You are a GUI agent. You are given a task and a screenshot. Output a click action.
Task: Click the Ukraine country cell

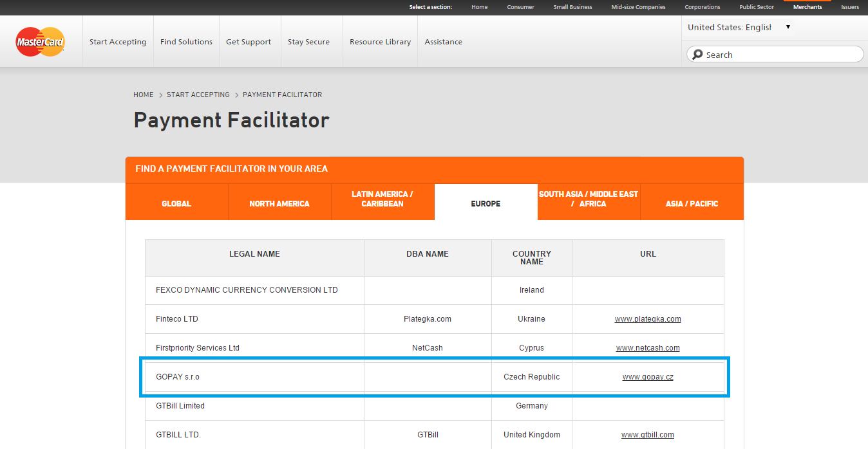tap(532, 319)
